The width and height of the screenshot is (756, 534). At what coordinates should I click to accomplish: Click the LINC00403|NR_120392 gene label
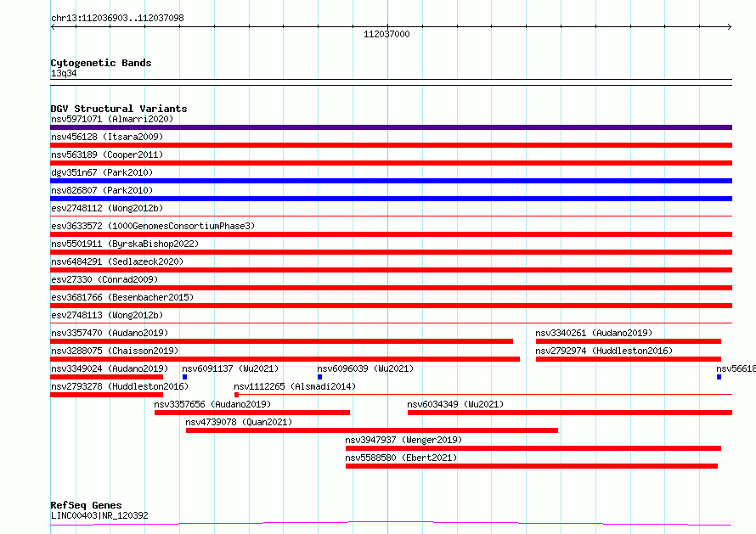click(99, 515)
